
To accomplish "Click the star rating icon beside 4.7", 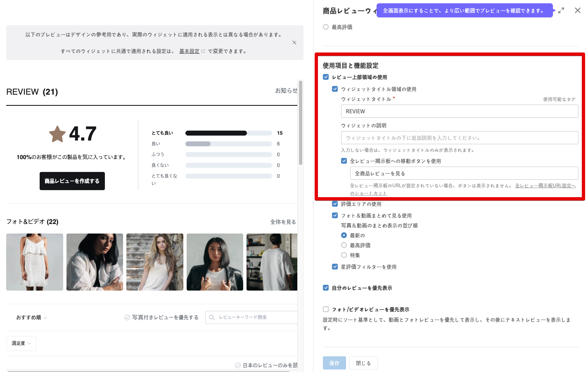I will tap(57, 134).
